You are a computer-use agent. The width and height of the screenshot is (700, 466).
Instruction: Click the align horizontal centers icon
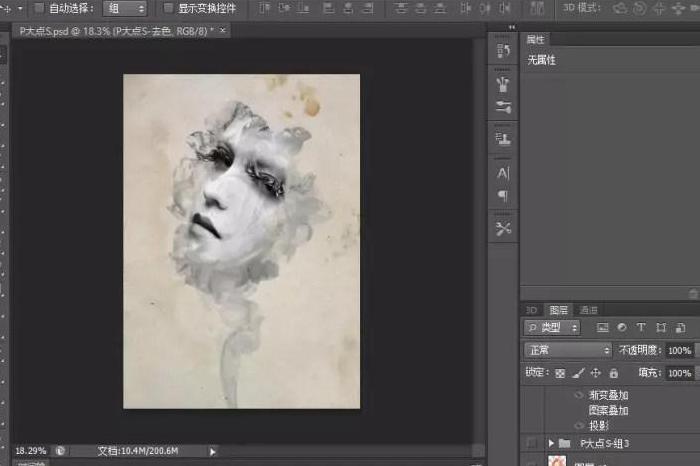pos(348,8)
